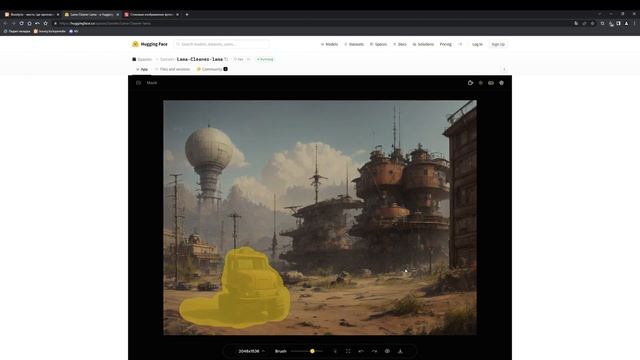This screenshot has width=640, height=360.
Task: Click the reset zoom icon in bottom toolbar
Action: (335, 351)
